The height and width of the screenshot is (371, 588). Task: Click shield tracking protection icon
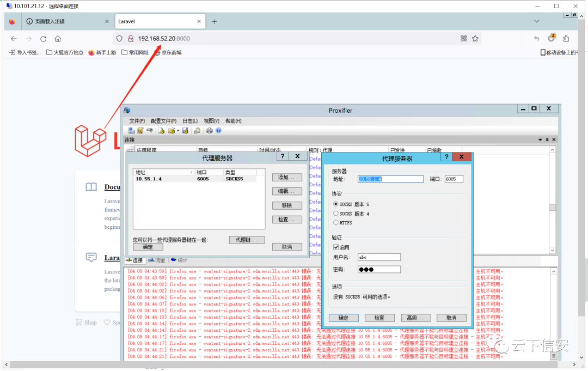pyautogui.click(x=119, y=39)
